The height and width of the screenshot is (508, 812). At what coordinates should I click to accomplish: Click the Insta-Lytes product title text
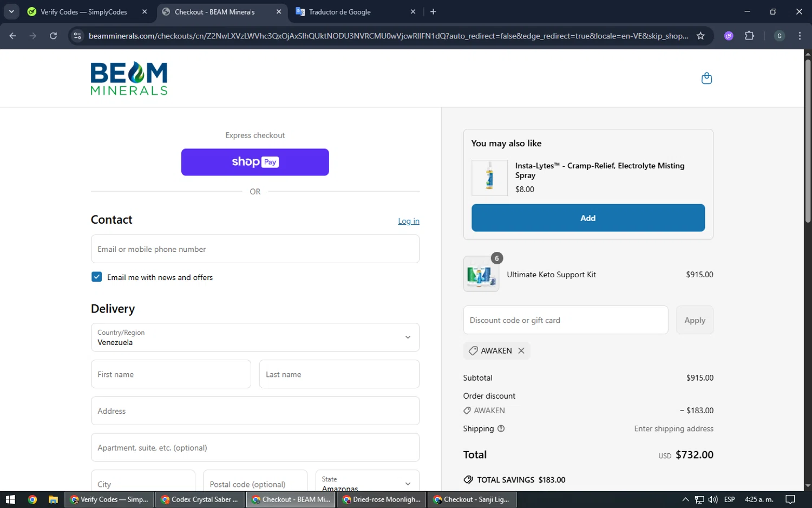pos(600,170)
